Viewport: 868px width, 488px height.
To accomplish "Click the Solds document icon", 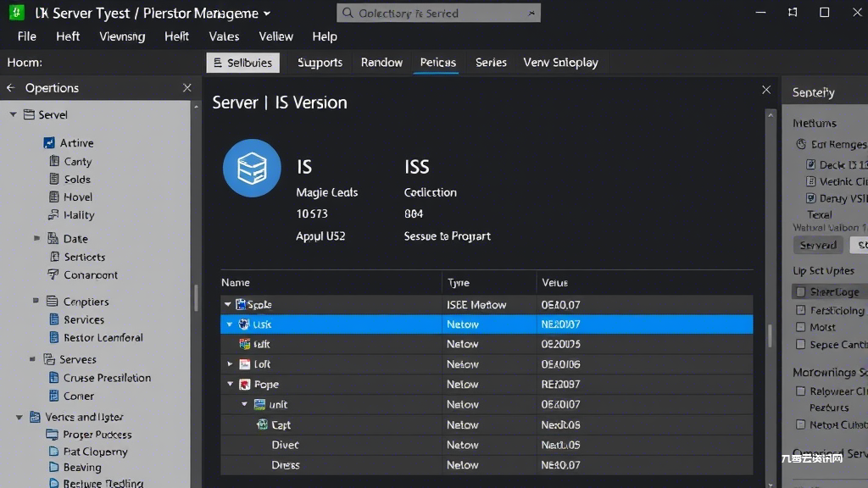I will click(54, 179).
